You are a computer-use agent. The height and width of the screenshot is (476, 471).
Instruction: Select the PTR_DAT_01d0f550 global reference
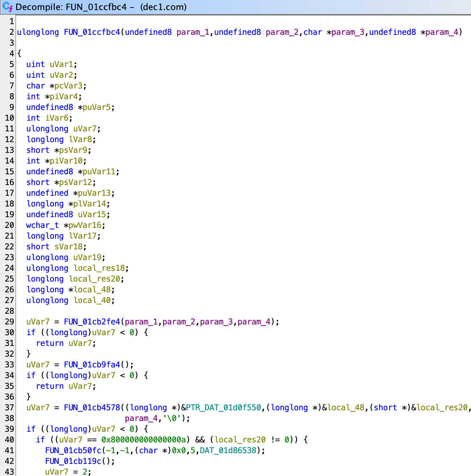(x=223, y=408)
